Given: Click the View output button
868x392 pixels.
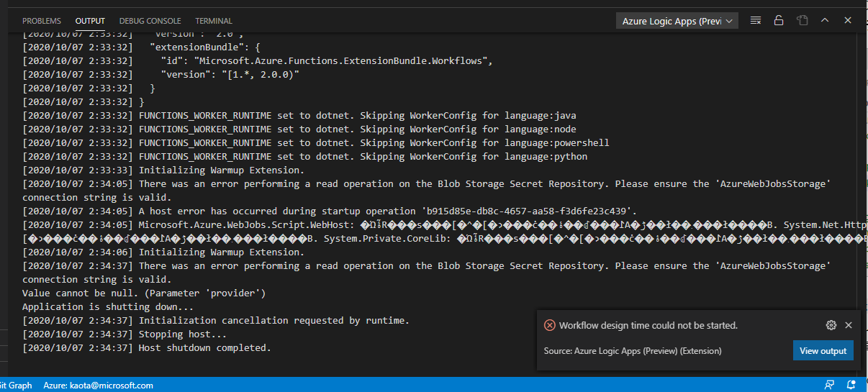Looking at the screenshot, I should pyautogui.click(x=823, y=351).
